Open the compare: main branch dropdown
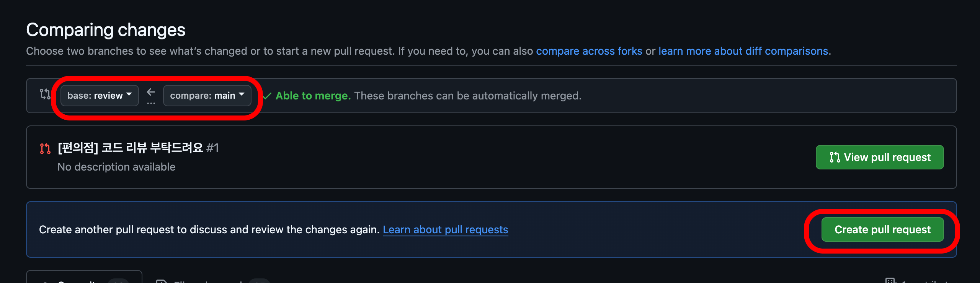 207,96
